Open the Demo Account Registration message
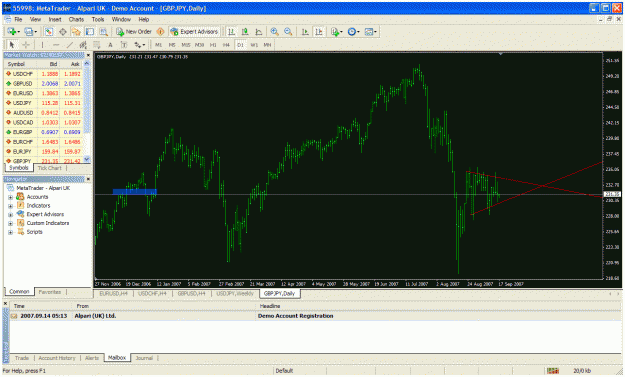The width and height of the screenshot is (625, 377). [315, 316]
